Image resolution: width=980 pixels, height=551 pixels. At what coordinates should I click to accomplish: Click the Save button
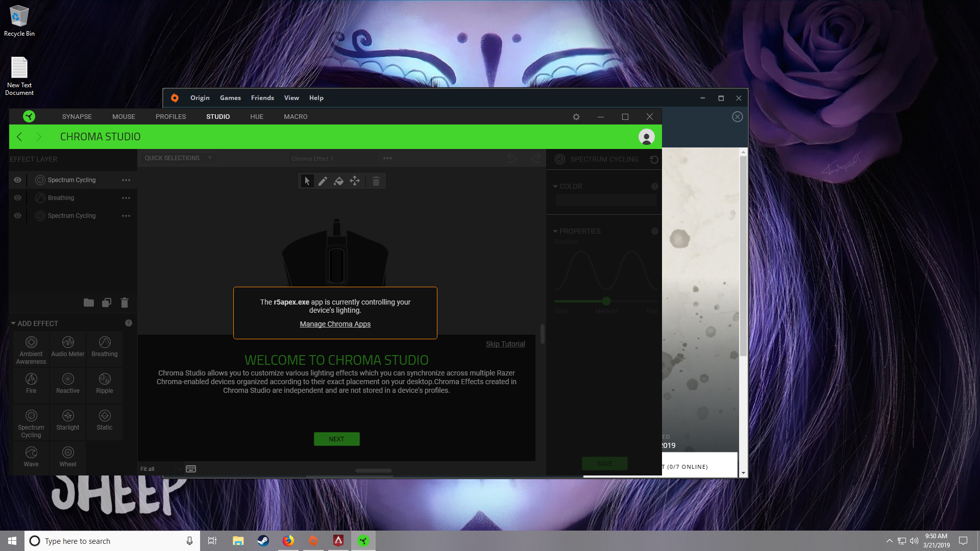(x=605, y=463)
